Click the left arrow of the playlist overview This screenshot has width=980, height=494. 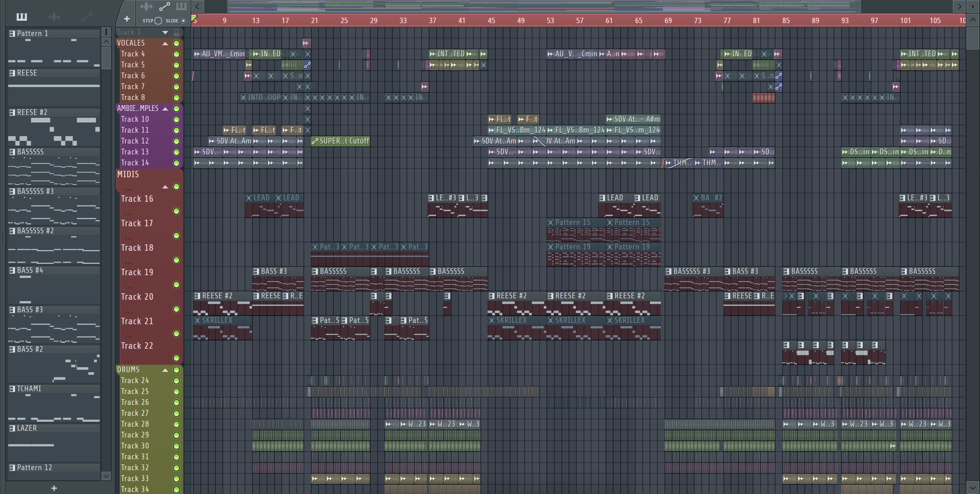[197, 6]
